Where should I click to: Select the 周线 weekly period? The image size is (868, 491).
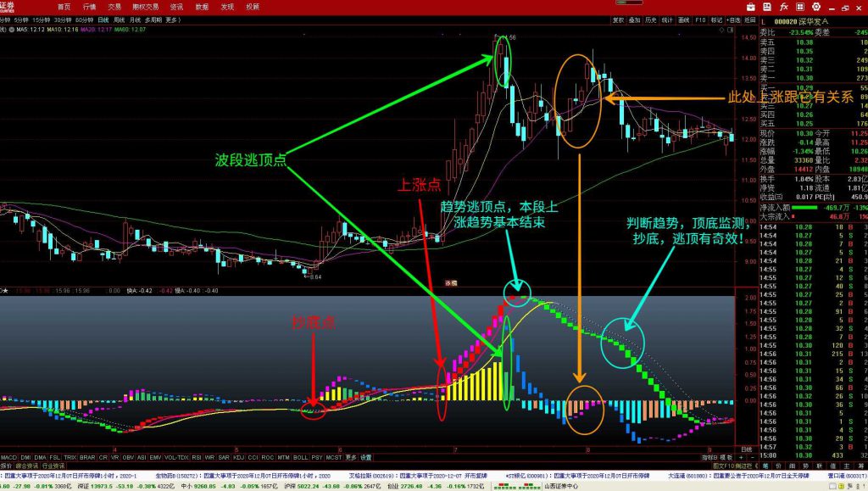point(119,19)
